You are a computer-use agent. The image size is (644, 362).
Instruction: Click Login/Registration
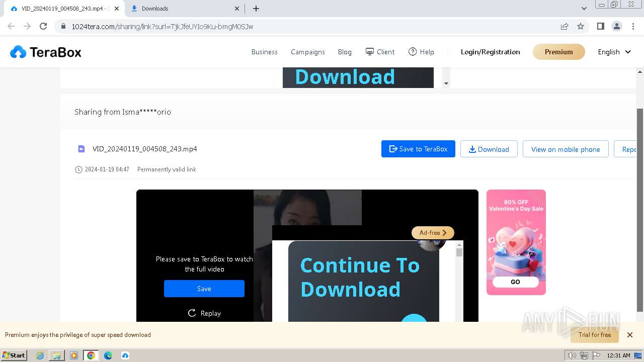491,52
